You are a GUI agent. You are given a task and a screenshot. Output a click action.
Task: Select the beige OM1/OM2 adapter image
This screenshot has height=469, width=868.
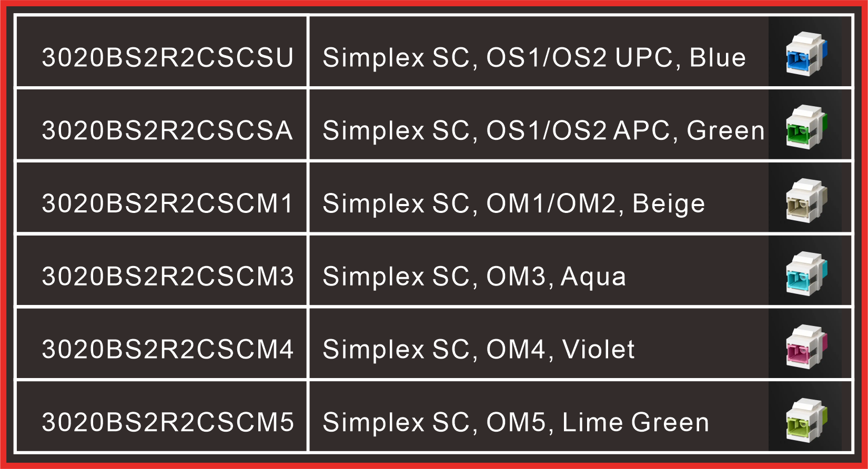tap(806, 200)
